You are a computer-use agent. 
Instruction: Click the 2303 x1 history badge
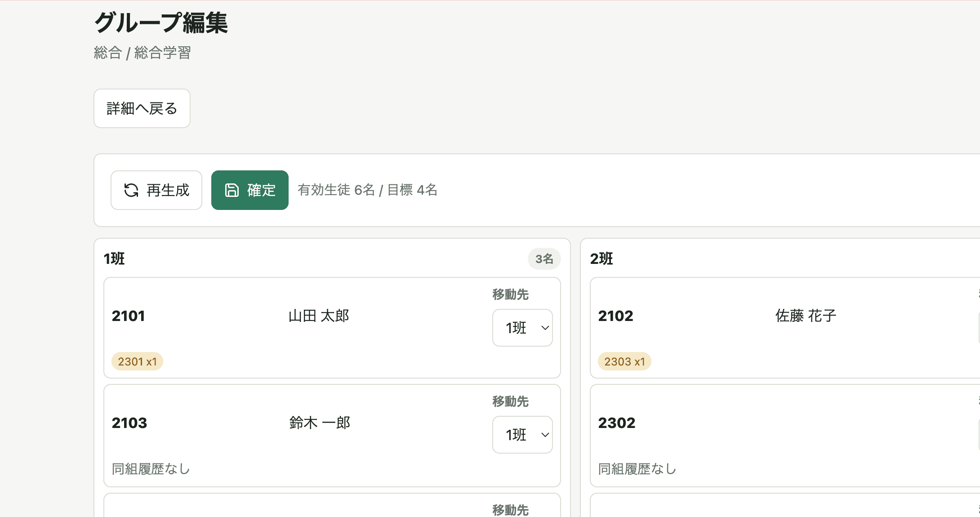point(624,361)
